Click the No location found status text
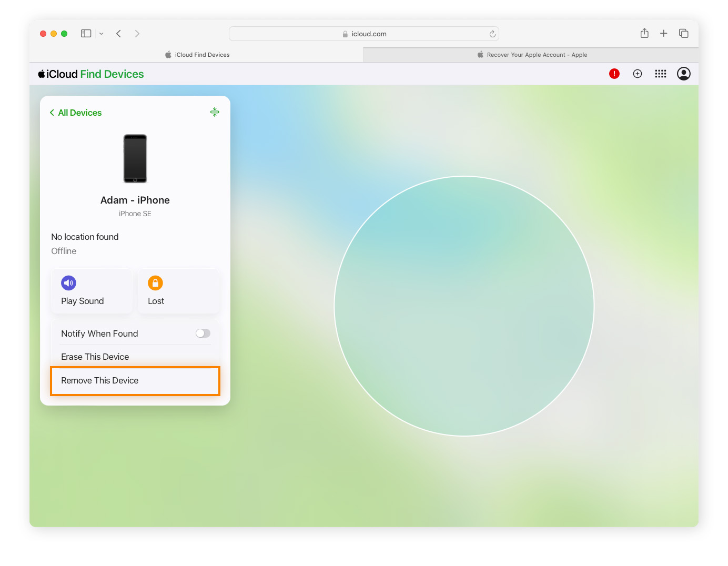This screenshot has height=566, width=728. [85, 237]
